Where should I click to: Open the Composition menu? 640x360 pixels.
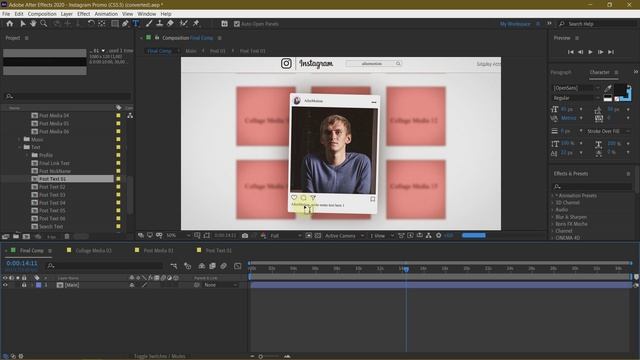[x=42, y=14]
